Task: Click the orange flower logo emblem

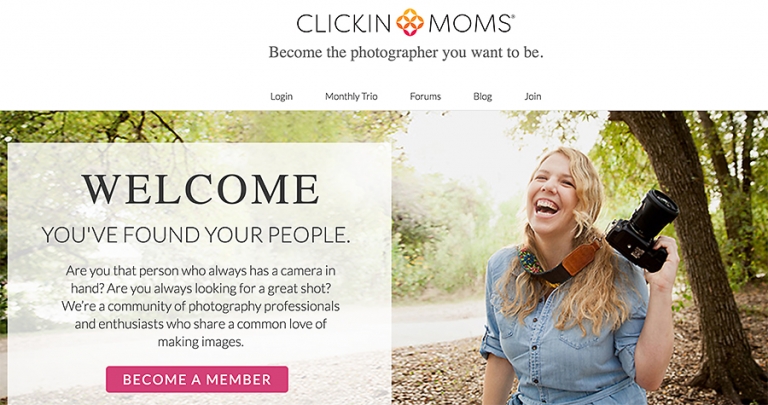Action: pos(410,23)
